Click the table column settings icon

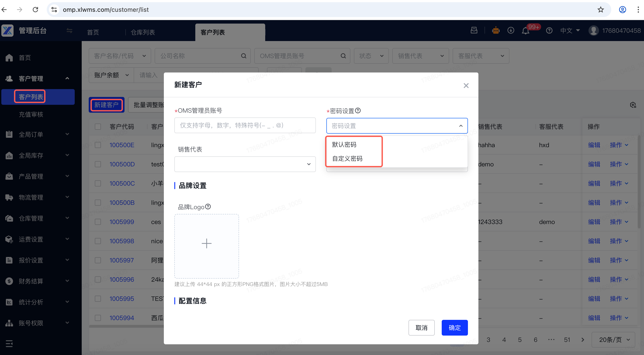coord(633,105)
